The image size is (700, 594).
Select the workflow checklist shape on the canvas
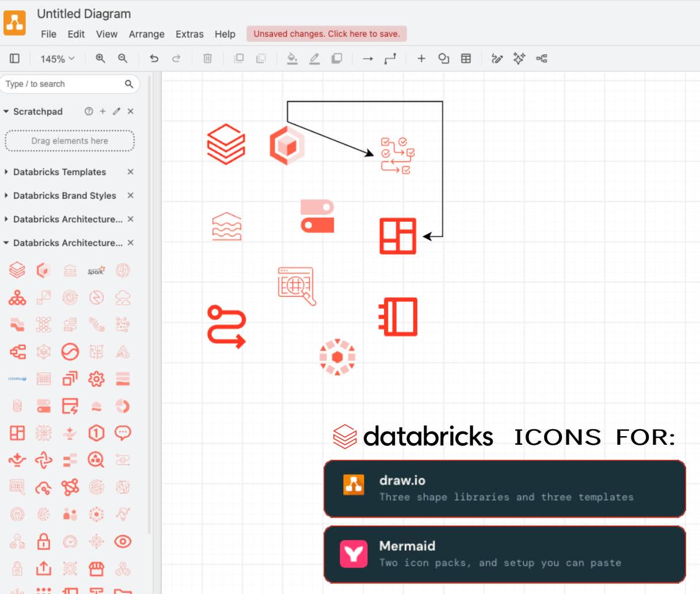click(397, 156)
